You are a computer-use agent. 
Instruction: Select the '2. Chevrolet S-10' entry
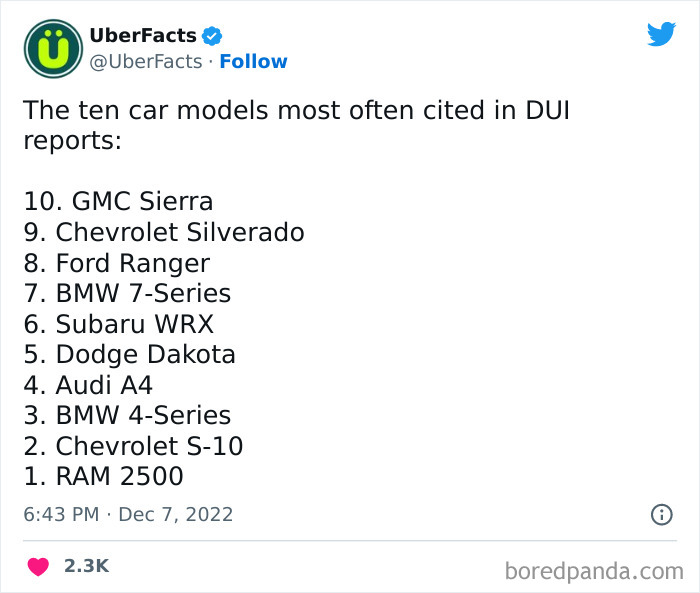coord(133,446)
